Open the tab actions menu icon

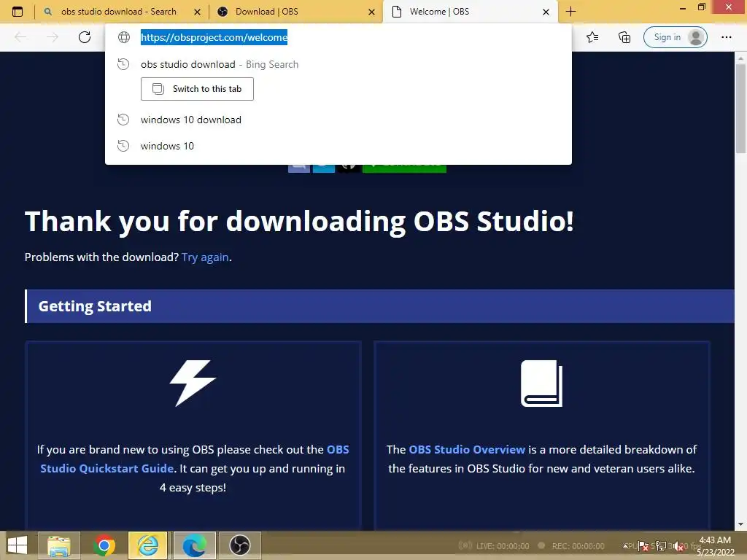[18, 12]
